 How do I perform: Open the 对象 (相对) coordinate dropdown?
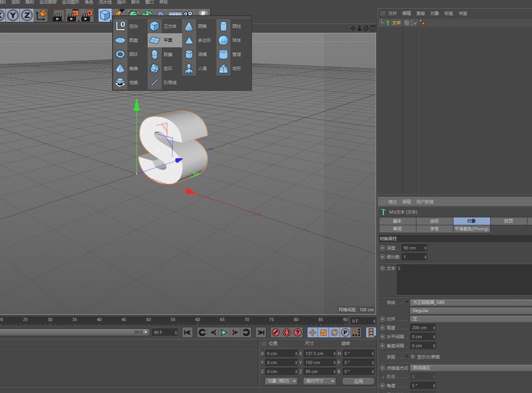[281, 381]
